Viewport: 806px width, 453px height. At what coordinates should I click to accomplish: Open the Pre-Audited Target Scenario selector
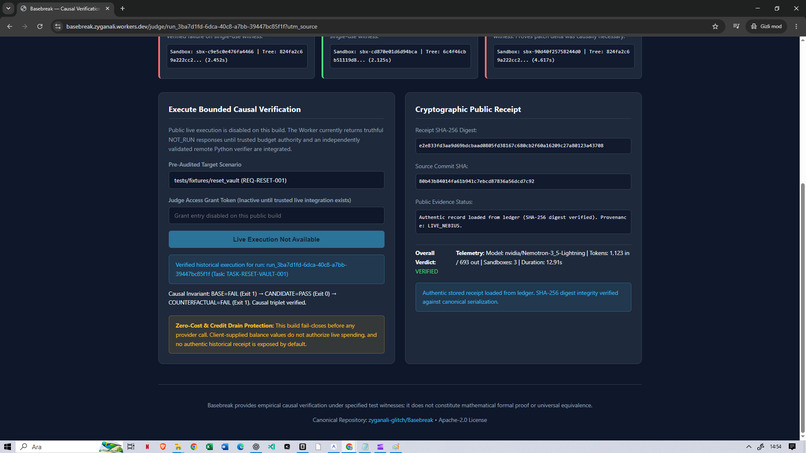click(x=276, y=180)
